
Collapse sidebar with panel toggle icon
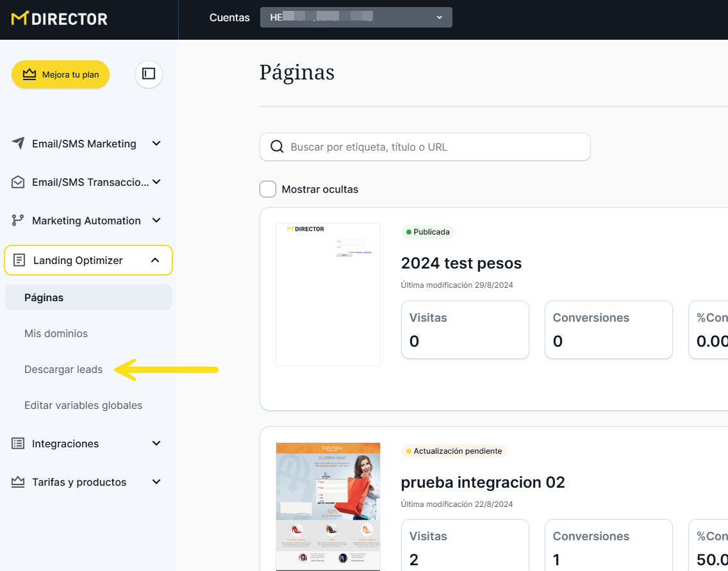(149, 74)
